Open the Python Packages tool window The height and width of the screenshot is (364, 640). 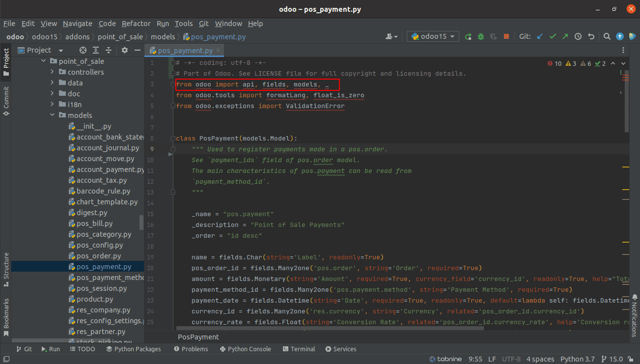(x=133, y=349)
